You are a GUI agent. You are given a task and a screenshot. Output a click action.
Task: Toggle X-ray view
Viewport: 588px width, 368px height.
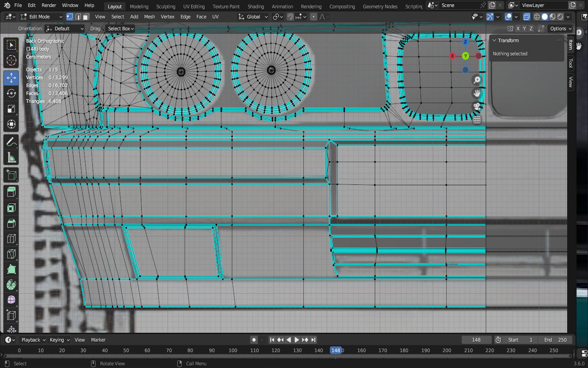(527, 17)
